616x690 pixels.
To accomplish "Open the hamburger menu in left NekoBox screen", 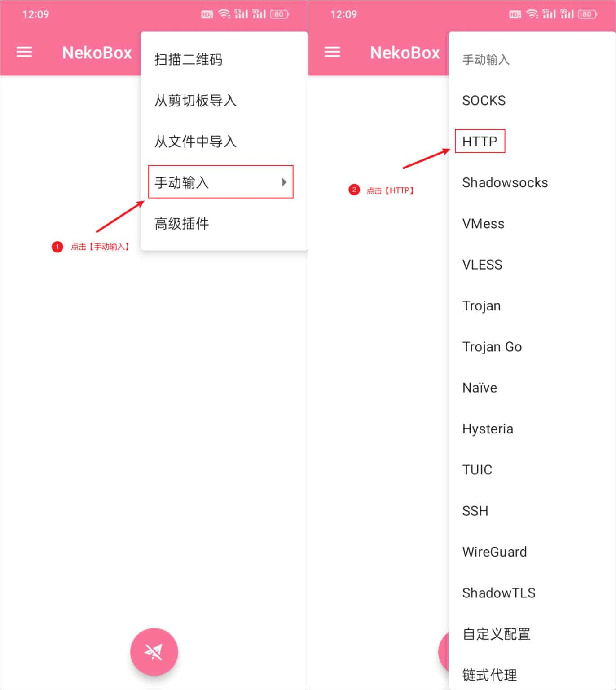I will 24,52.
